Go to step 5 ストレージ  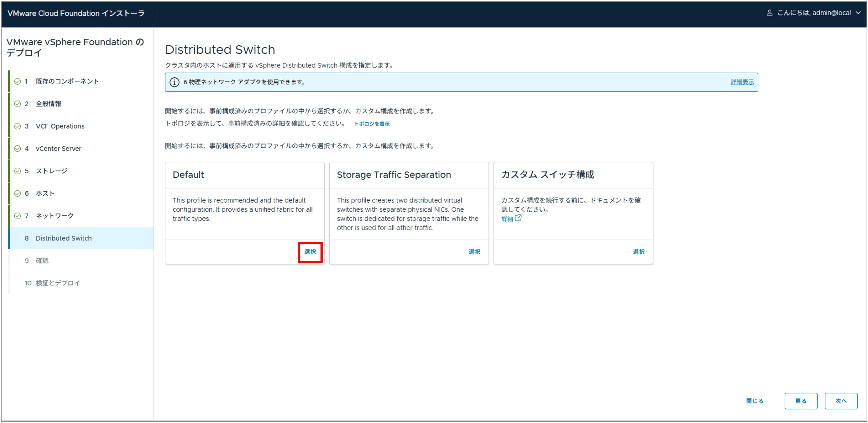coord(81,171)
